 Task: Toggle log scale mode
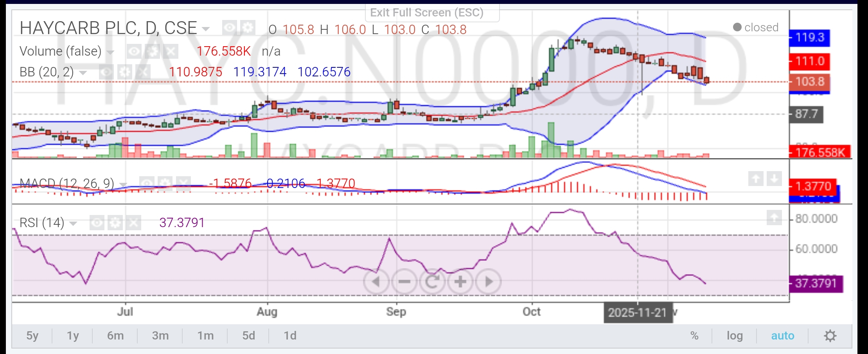735,336
